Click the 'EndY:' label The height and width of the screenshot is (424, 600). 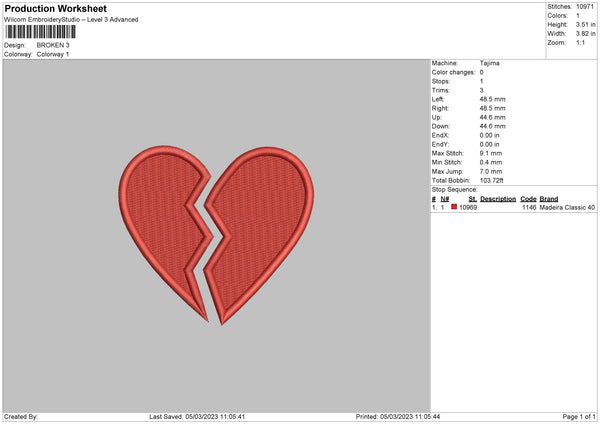440,144
